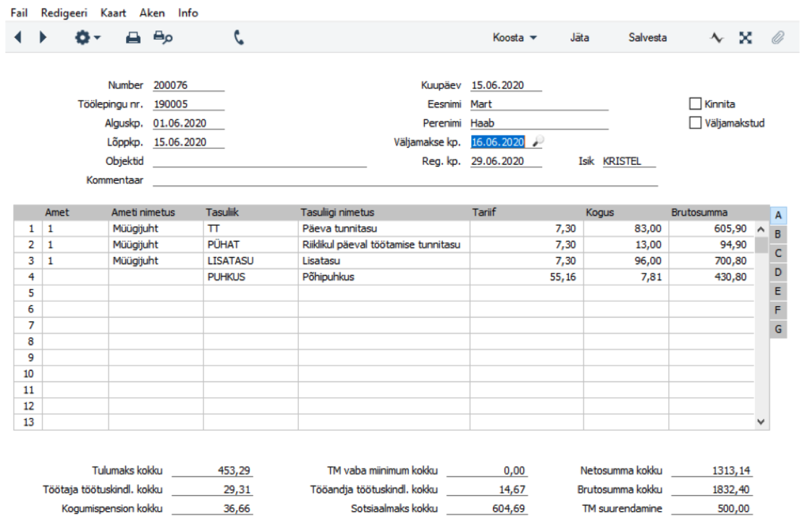Click the Eesnimi field Mart
The height and width of the screenshot is (532, 802).
tap(539, 104)
